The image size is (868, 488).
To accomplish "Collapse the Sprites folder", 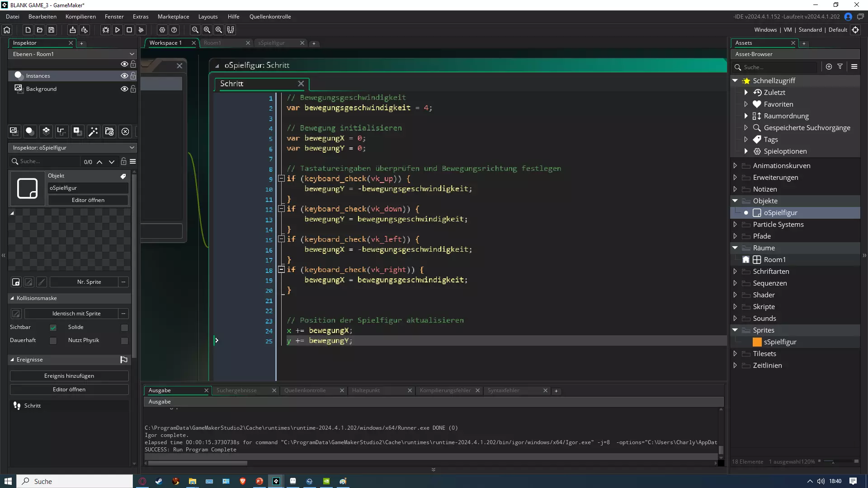I will click(735, 330).
